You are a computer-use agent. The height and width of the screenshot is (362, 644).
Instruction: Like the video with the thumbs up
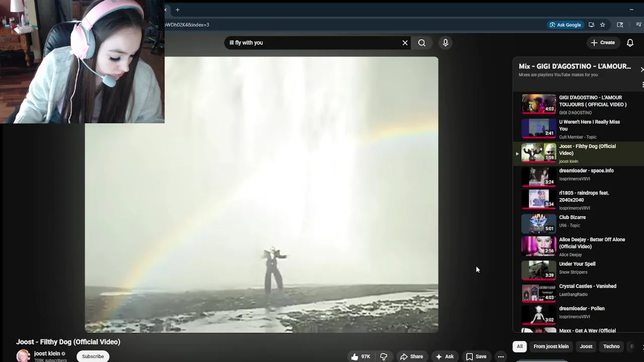[360, 356]
